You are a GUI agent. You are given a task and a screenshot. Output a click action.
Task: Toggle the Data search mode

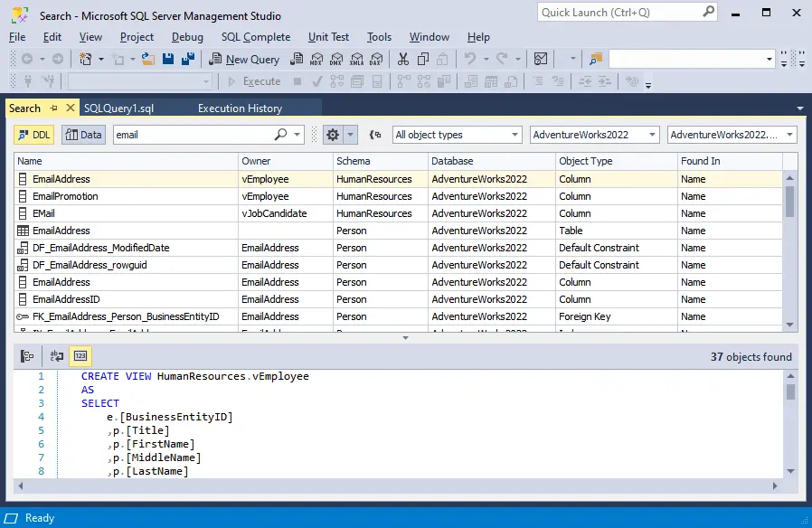tap(84, 135)
